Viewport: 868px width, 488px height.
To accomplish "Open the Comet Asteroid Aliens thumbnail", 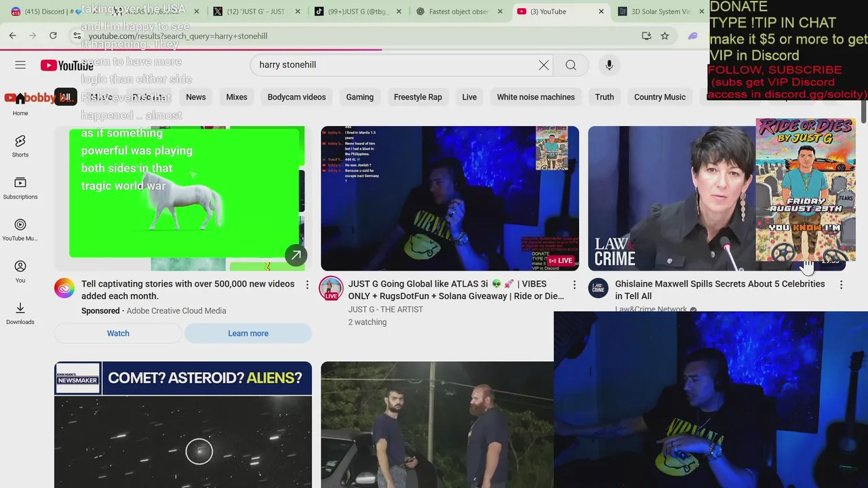I will coord(183,425).
